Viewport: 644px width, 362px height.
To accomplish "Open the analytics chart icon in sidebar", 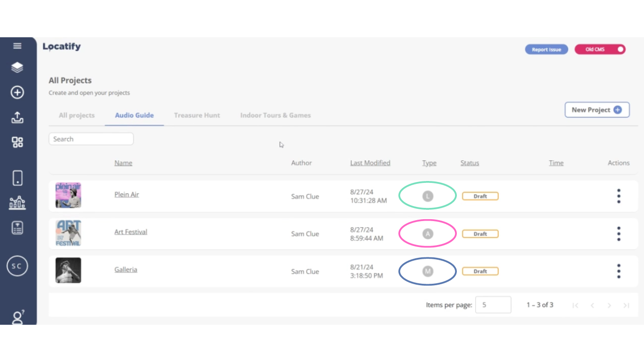I will point(17,203).
